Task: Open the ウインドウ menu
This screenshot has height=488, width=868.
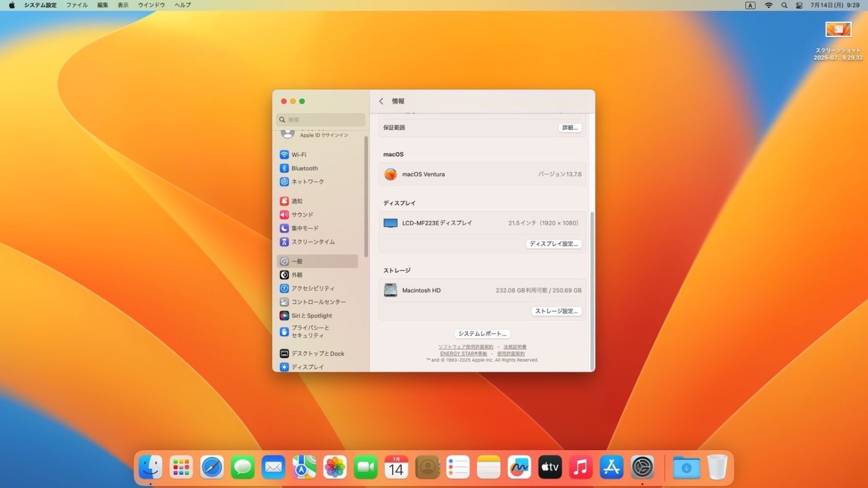Action: point(151,5)
